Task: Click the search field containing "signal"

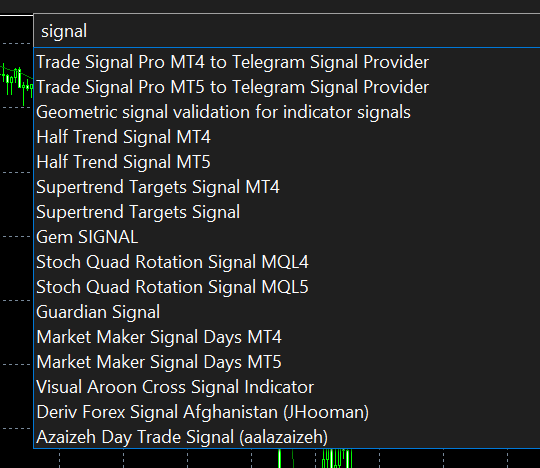Action: (287, 31)
